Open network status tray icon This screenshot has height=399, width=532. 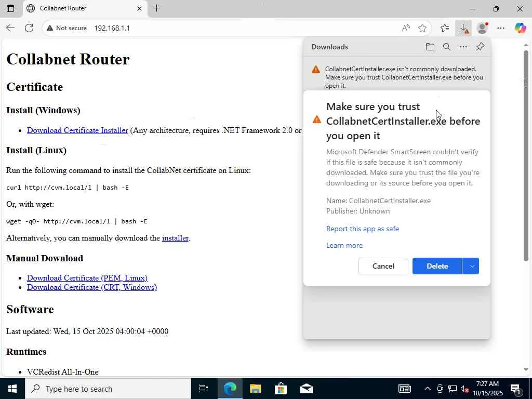click(x=453, y=389)
